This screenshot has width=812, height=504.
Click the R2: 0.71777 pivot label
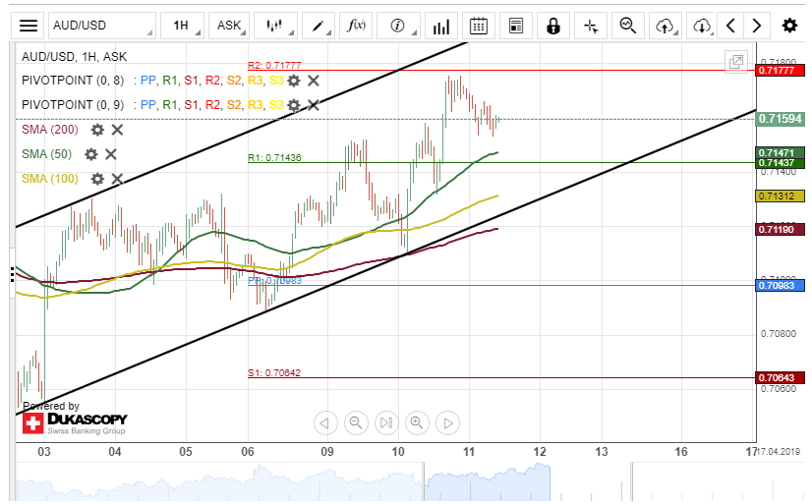point(274,65)
